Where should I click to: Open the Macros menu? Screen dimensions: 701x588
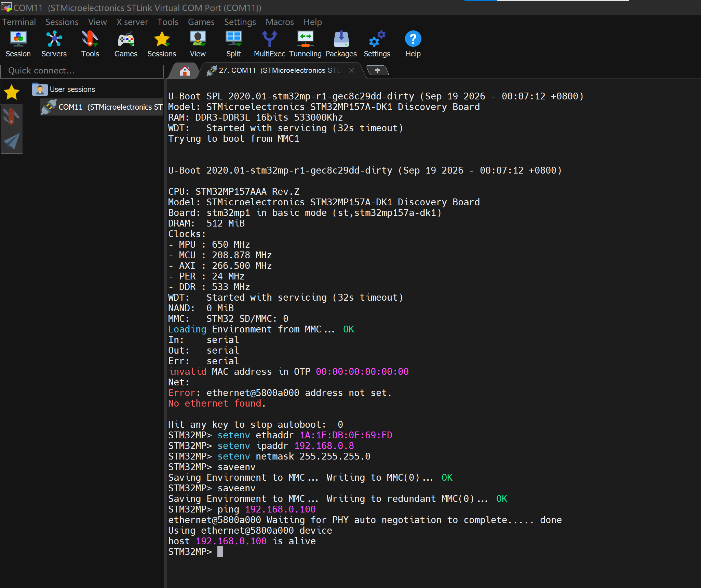[280, 22]
